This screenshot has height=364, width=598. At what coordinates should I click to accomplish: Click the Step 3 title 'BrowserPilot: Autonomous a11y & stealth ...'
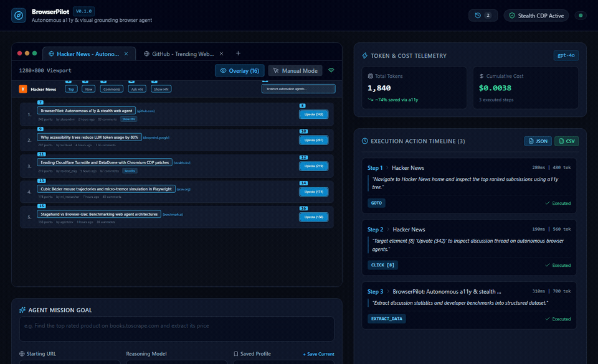pos(447,292)
